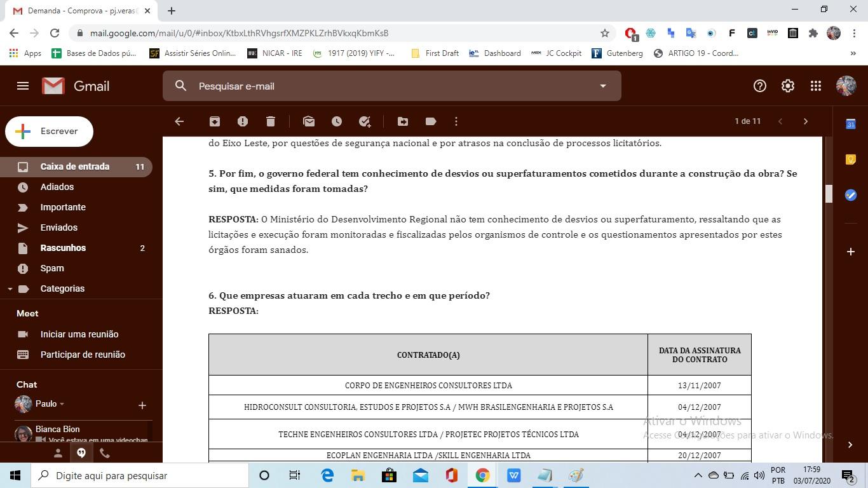Expand the Categorias label list

[10, 289]
